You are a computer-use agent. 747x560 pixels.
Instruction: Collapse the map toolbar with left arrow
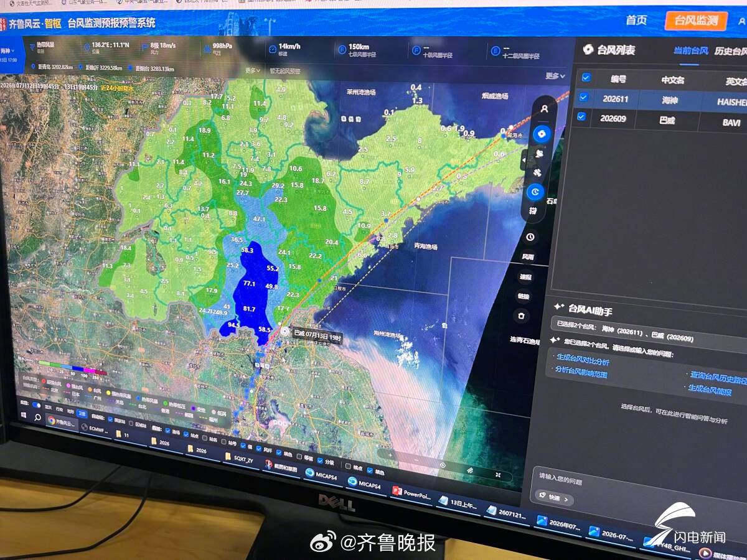click(524, 159)
